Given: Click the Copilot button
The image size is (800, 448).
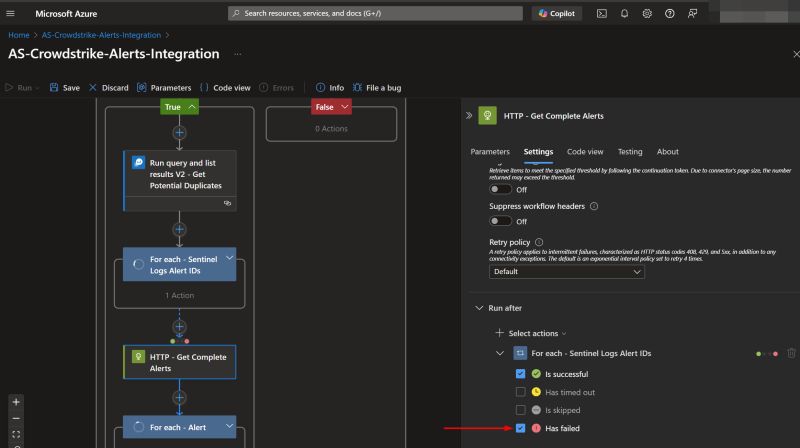Looking at the screenshot, I should point(557,14).
